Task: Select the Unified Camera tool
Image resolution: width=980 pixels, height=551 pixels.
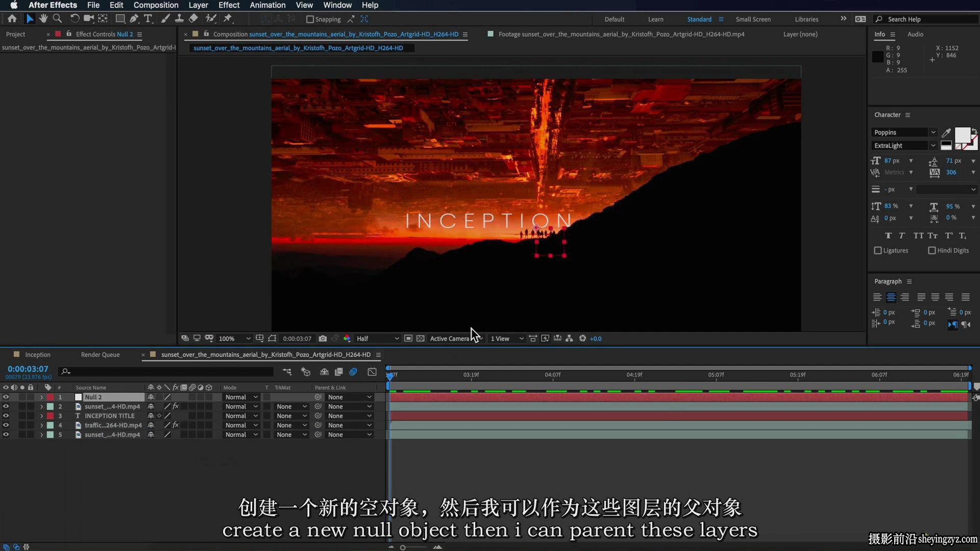Action: pyautogui.click(x=88, y=19)
